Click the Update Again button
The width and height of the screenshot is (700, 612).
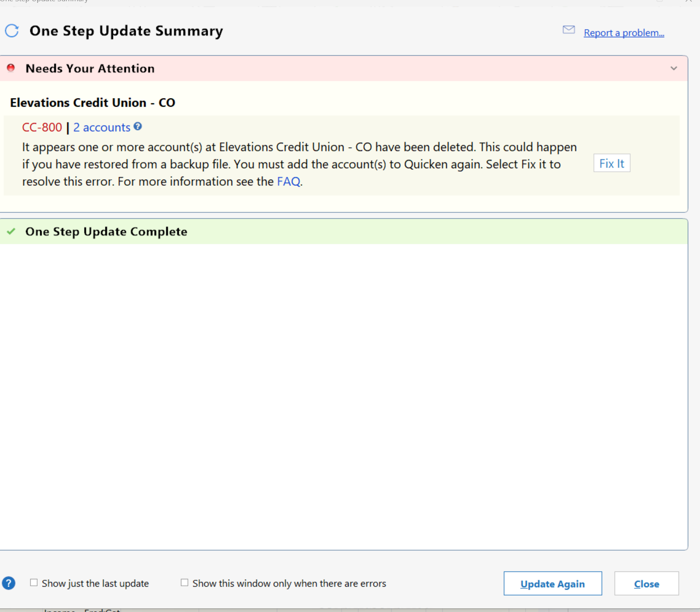tap(553, 583)
